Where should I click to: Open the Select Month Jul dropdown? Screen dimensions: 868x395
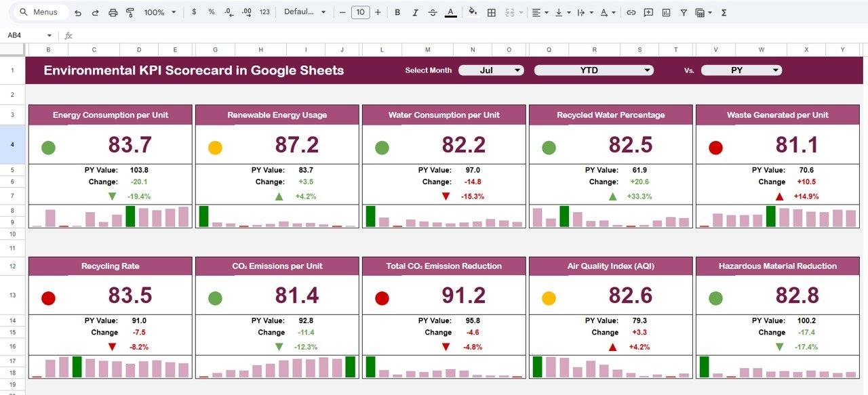490,70
